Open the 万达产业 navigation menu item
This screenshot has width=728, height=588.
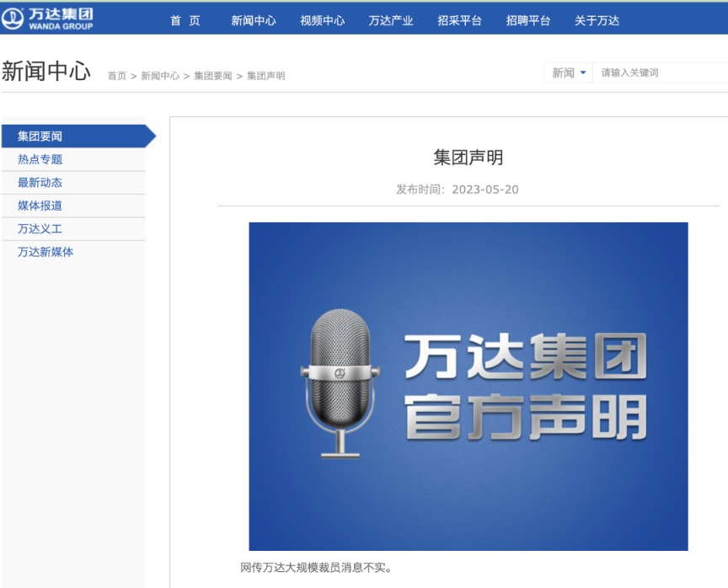point(393,21)
